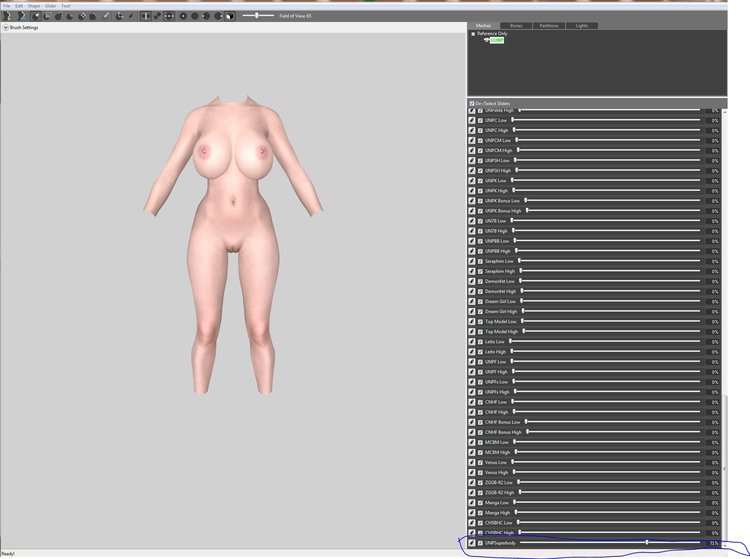Open the Edit menu

click(19, 6)
